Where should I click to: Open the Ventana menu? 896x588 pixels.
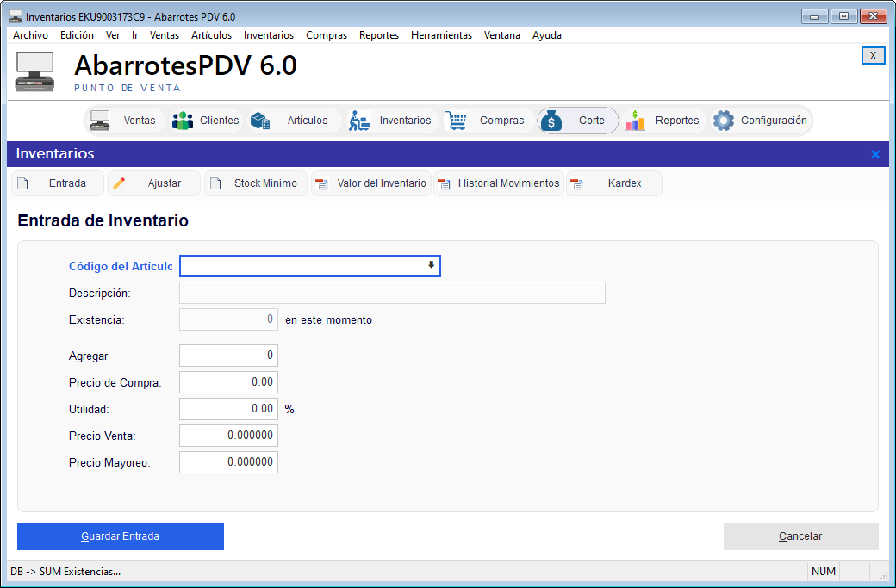click(501, 35)
